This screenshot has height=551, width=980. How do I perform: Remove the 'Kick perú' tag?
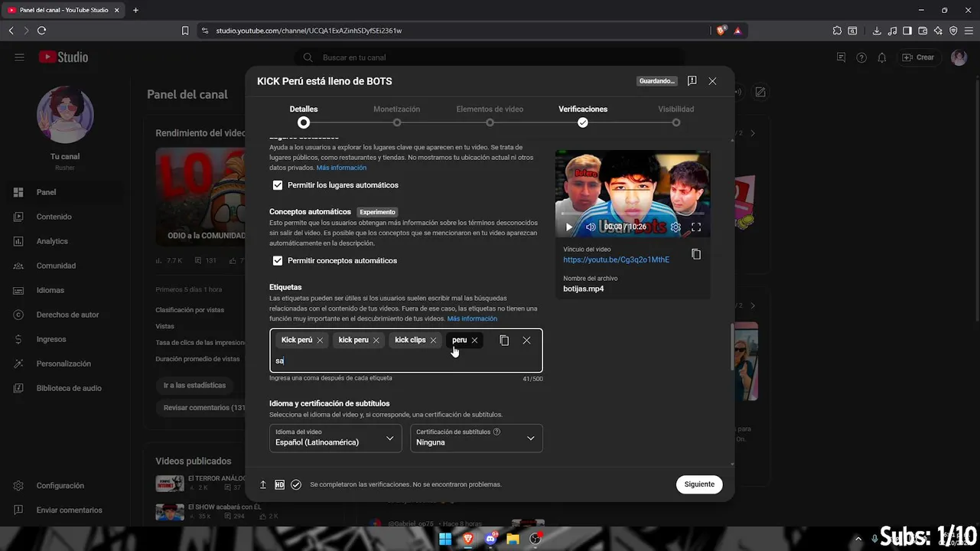pos(320,341)
